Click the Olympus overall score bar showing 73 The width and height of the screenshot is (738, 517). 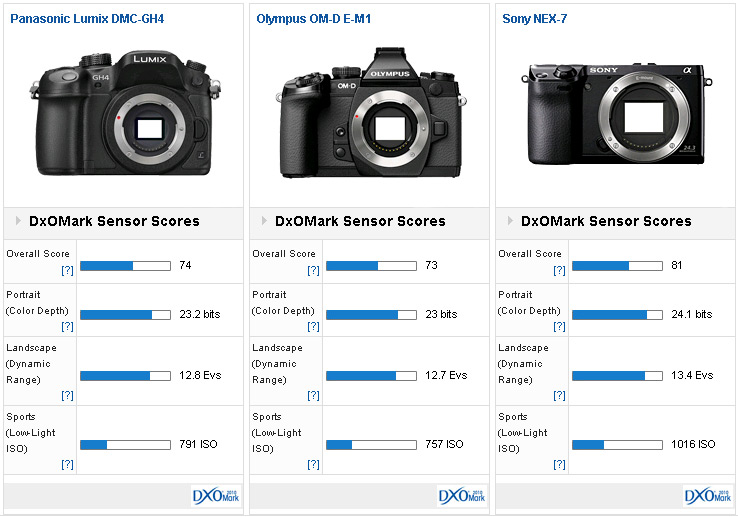(371, 266)
